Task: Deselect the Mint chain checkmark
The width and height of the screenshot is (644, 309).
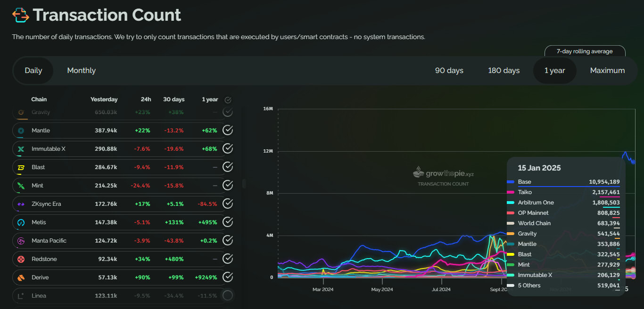Action: click(x=228, y=186)
